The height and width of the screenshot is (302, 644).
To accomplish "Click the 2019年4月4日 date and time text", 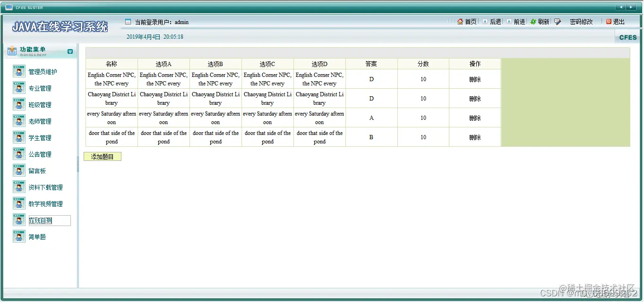I will point(155,37).
